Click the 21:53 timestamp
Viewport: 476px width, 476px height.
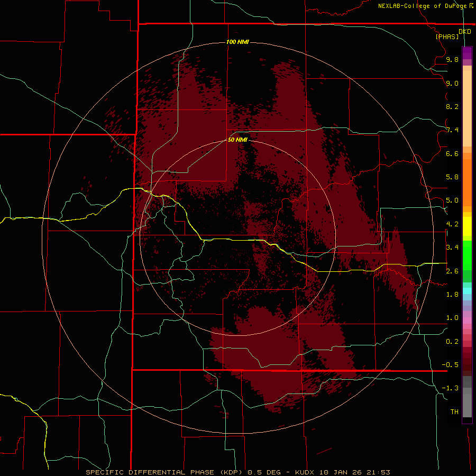click(x=378, y=472)
